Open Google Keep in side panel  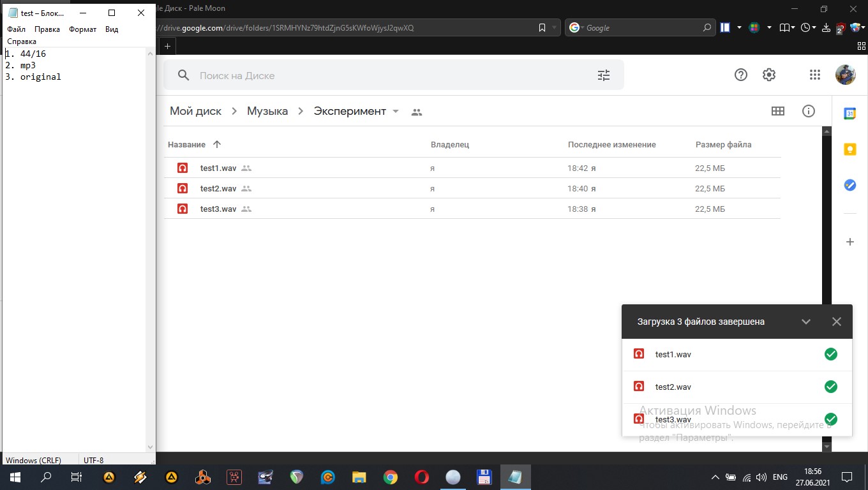[850, 149]
